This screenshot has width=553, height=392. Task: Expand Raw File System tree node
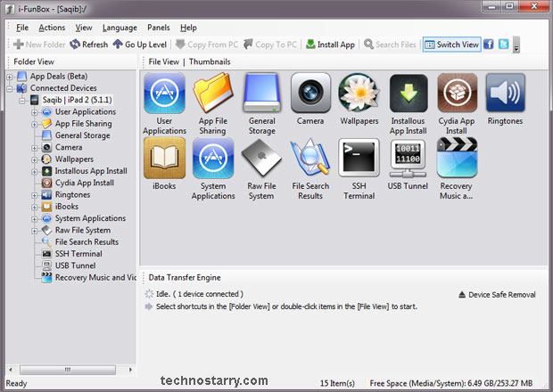(35, 231)
